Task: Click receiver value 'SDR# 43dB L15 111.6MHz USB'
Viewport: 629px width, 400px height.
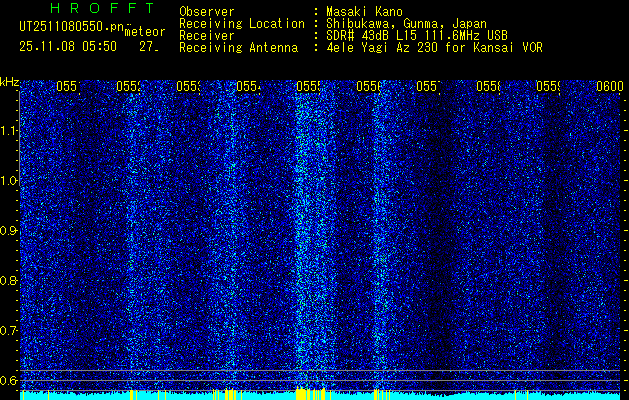Action: [x=417, y=36]
